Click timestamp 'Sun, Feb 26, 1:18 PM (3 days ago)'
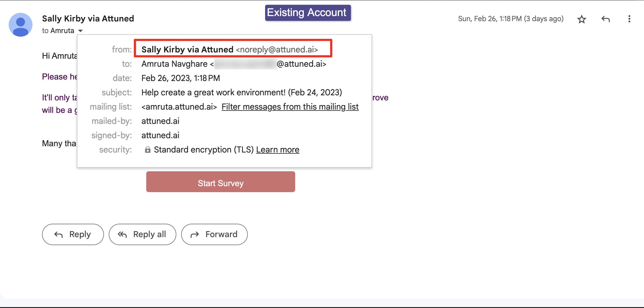This screenshot has height=308, width=644. tap(511, 19)
